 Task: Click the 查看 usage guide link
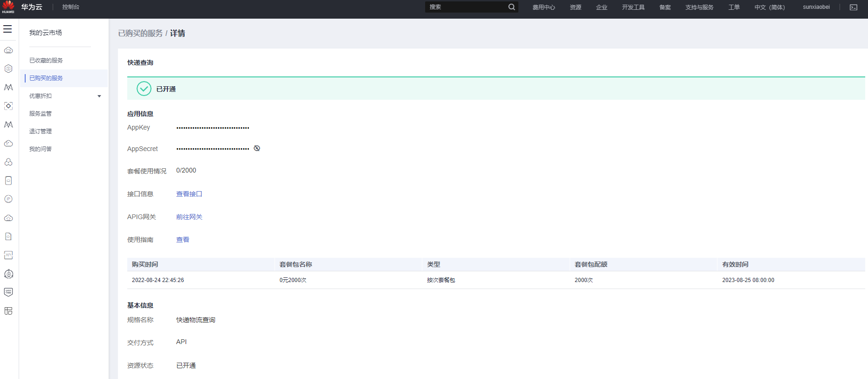183,240
